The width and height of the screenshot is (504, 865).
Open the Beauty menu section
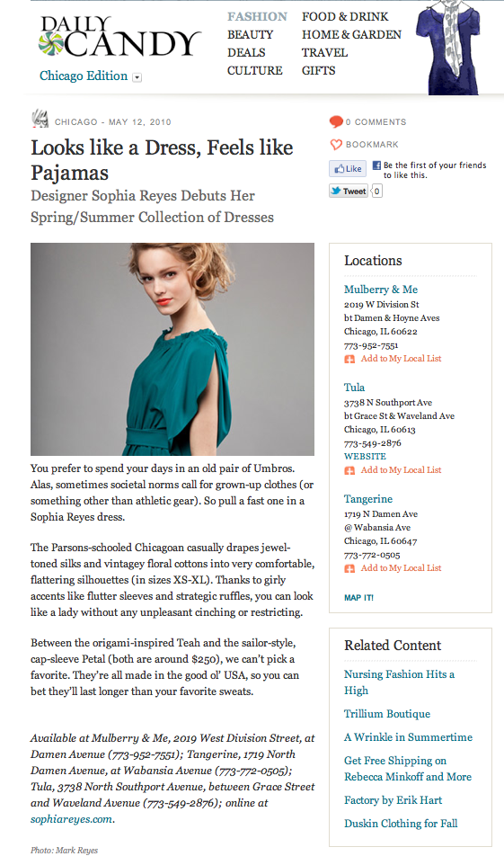(x=250, y=35)
